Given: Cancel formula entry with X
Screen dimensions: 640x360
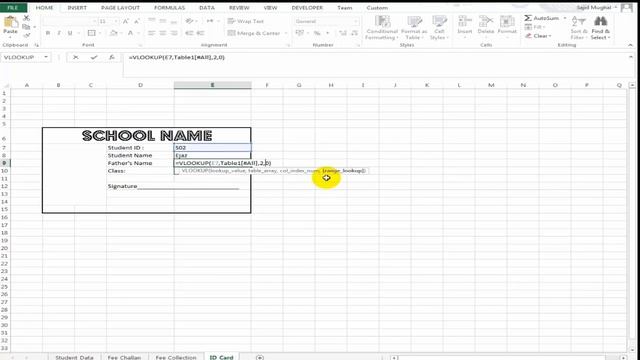Looking at the screenshot, I should coord(76,58).
